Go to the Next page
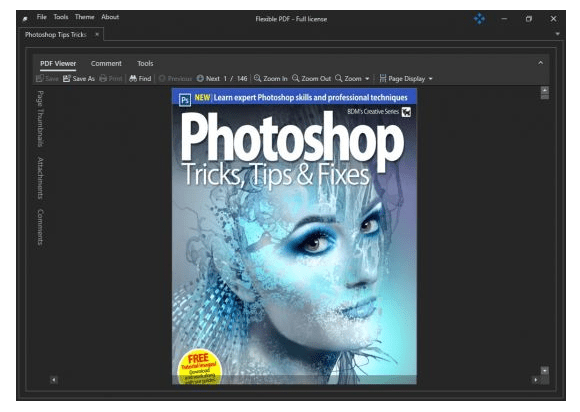This screenshot has width=580, height=412. [208, 79]
